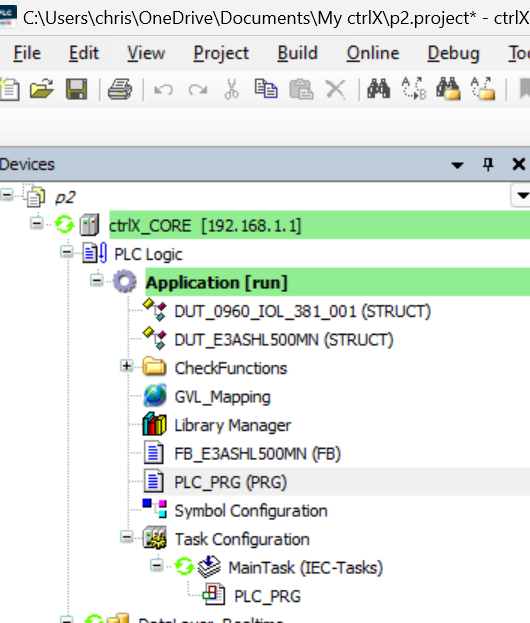Select the PLC Logic label

click(148, 255)
